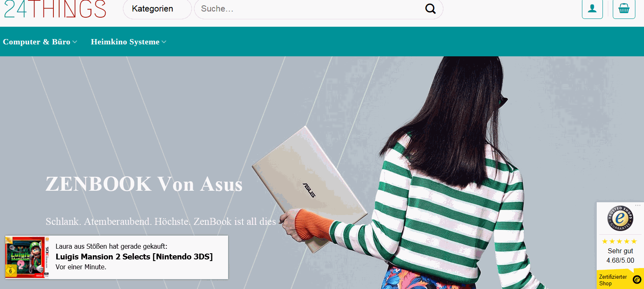Click the ASUS laptop in the banner
This screenshot has height=289, width=644.
click(x=309, y=187)
